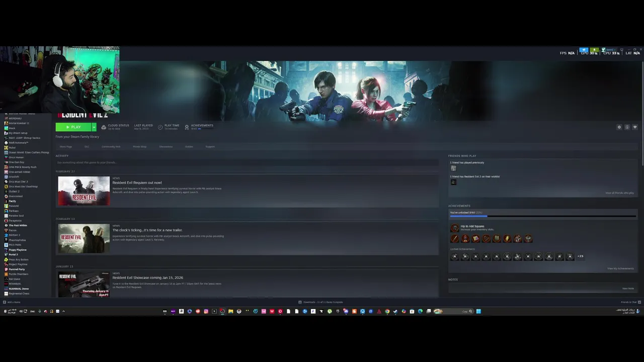Click View all friends who play
Viewport: 644px width, 362px height.
click(x=619, y=193)
